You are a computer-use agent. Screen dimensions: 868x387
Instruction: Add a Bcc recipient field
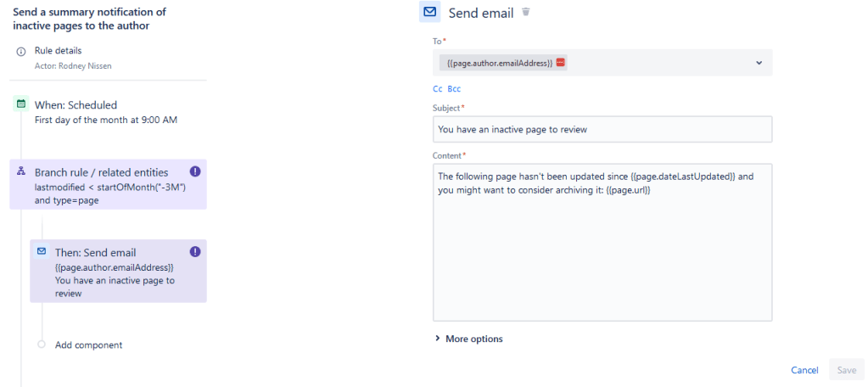point(454,88)
